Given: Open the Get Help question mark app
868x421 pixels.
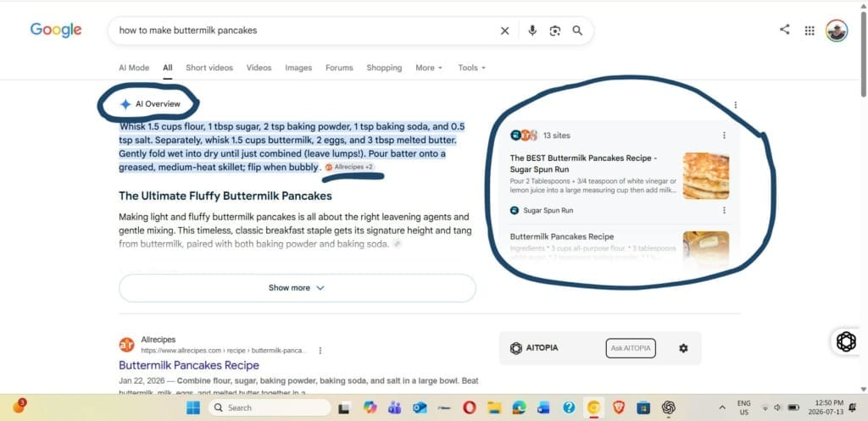Looking at the screenshot, I should pos(569,407).
